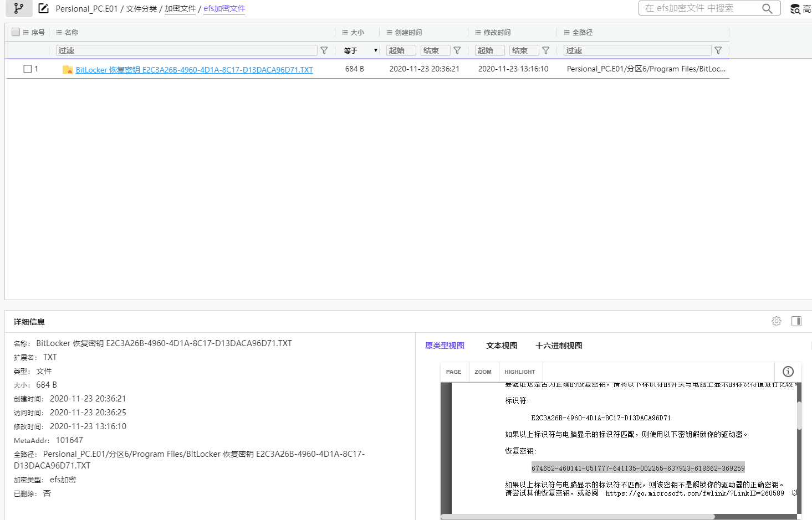The image size is (812, 520).
Task: Click the branch tree icon at top left
Action: pos(19,8)
